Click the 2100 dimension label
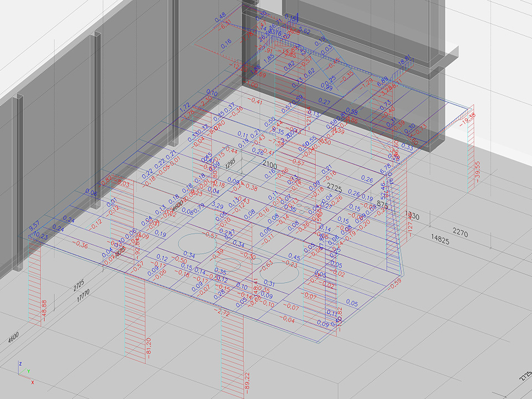Screen dimensions: 532x399 pyautogui.click(x=270, y=165)
